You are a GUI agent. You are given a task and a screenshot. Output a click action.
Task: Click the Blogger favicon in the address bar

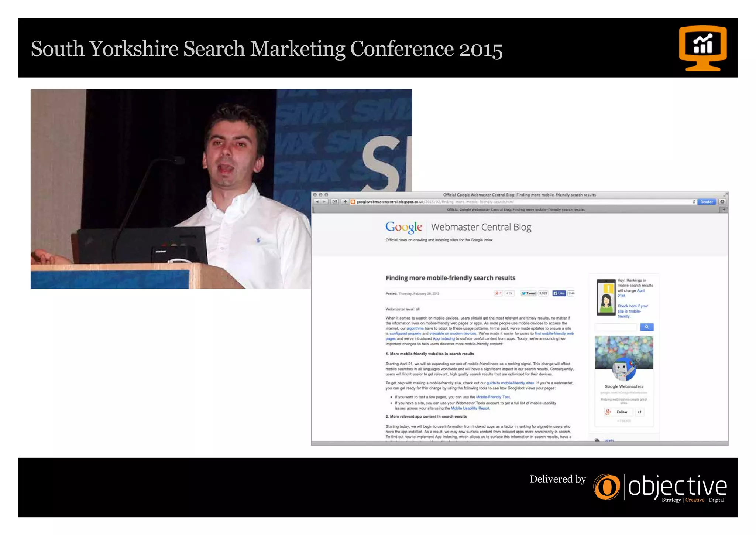(x=353, y=202)
